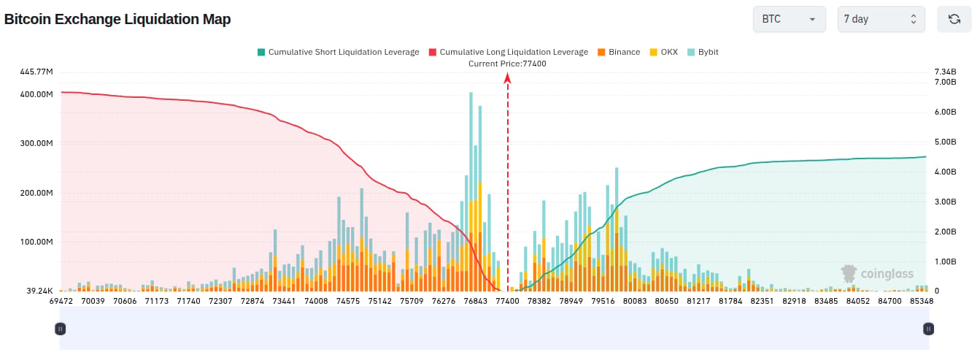Image resolution: width=980 pixels, height=355 pixels.
Task: Toggle Cumulative Long Liquidation Leverage series label
Action: [x=514, y=53]
